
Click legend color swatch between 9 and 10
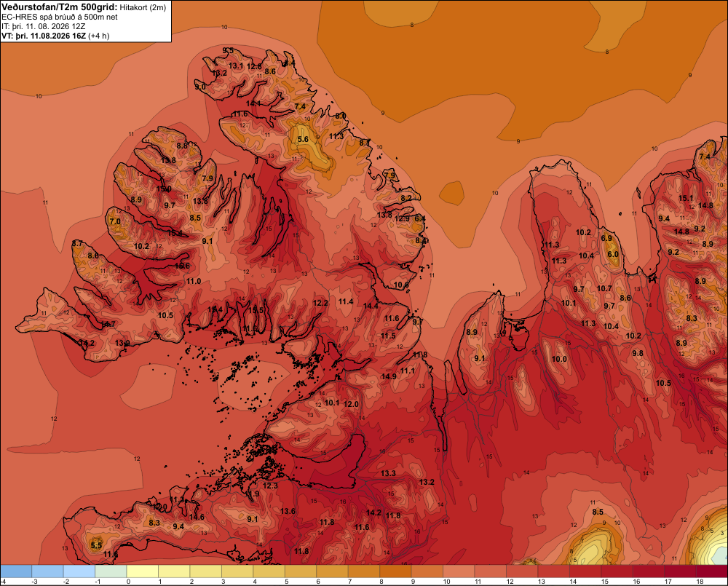point(427,571)
